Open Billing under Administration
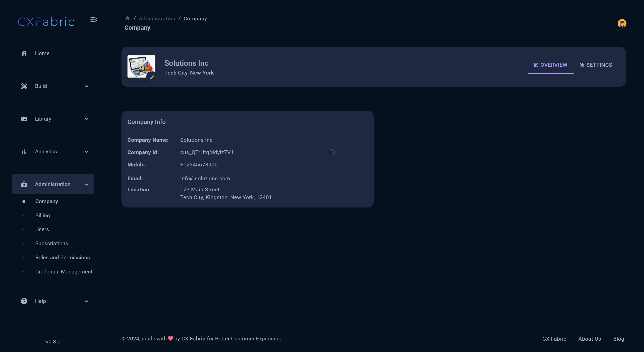Image resolution: width=644 pixels, height=352 pixels. (x=42, y=216)
